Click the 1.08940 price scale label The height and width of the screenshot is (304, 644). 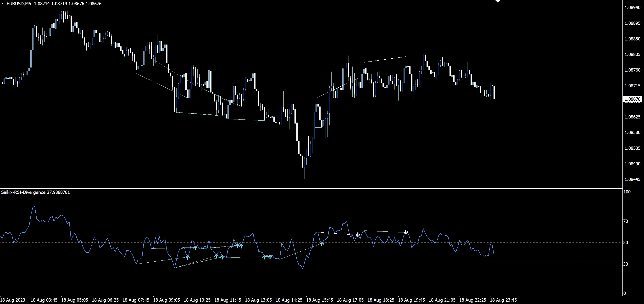[632, 7]
